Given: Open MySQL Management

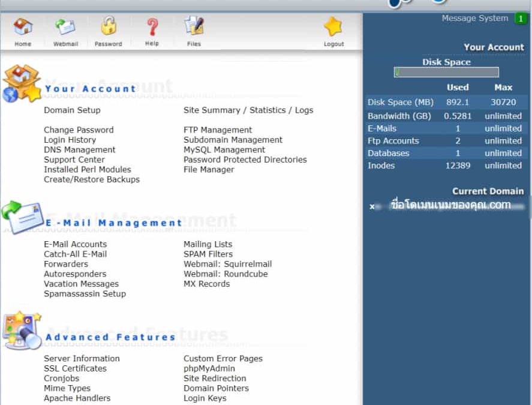Looking at the screenshot, I should tap(224, 149).
